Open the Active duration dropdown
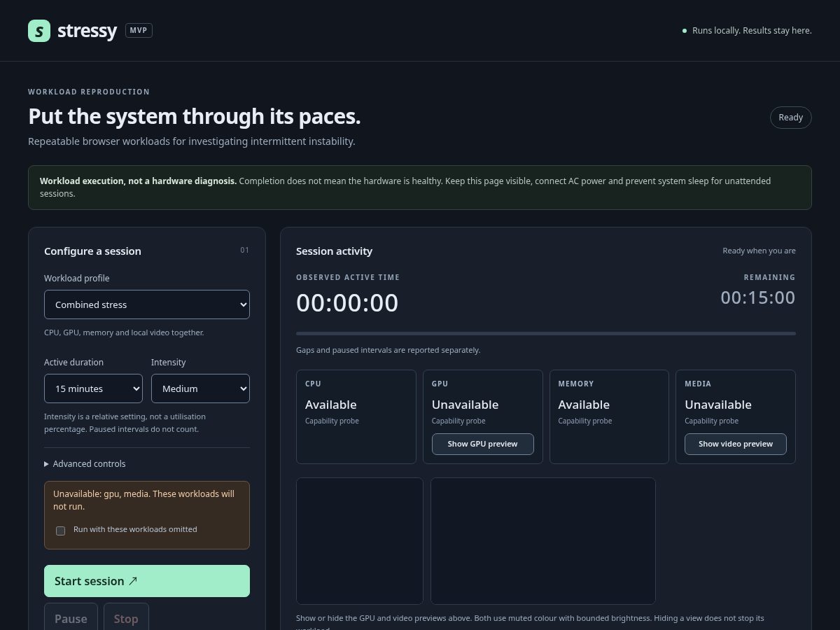This screenshot has height=630, width=840. pos(93,388)
